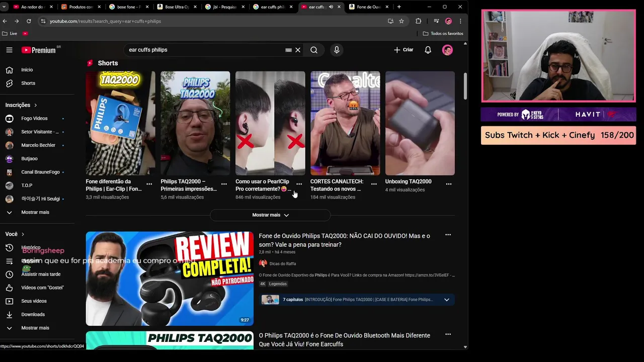644x362 pixels.
Task: Open Seus vídeos in sidebar
Action: click(x=34, y=301)
